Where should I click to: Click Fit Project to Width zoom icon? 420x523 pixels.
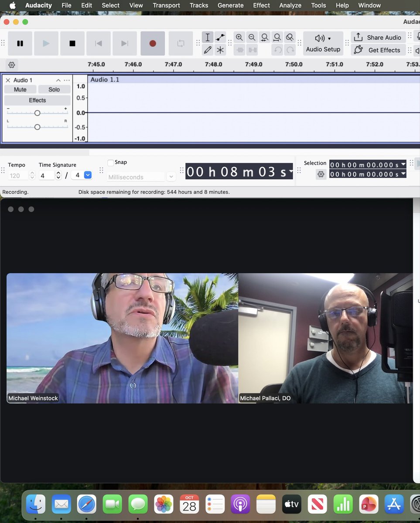click(x=277, y=37)
